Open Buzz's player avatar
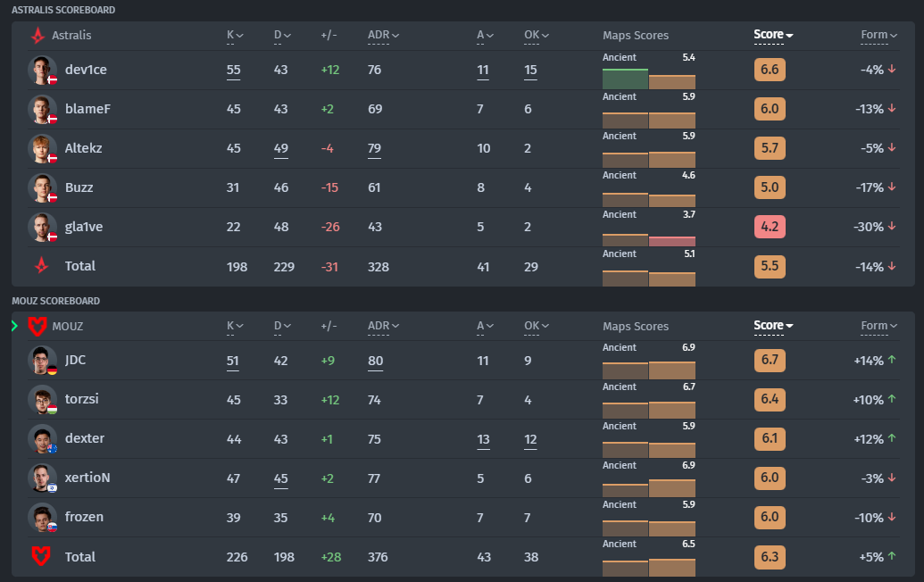The width and height of the screenshot is (924, 582). pyautogui.click(x=43, y=188)
